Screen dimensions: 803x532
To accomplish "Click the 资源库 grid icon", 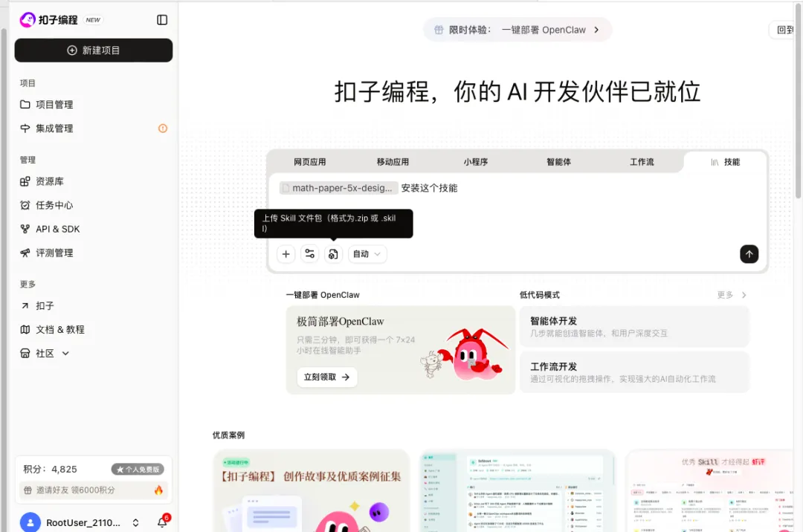I will click(25, 181).
